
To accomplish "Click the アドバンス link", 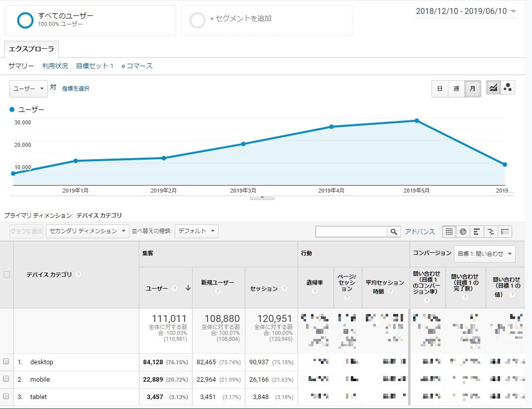I will (420, 232).
